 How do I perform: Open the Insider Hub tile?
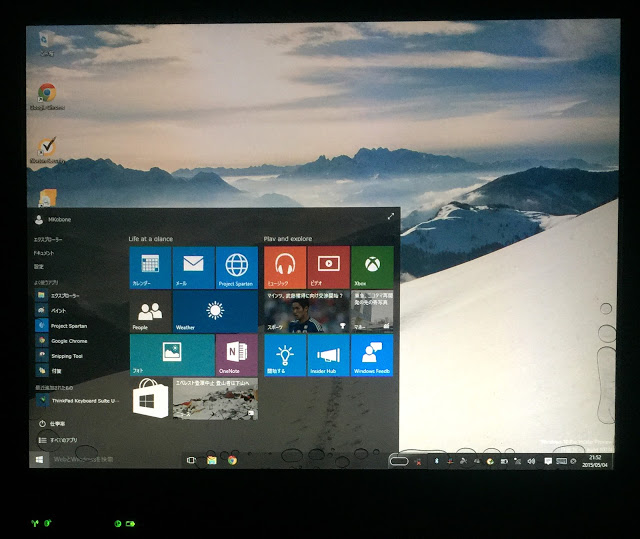click(x=329, y=355)
